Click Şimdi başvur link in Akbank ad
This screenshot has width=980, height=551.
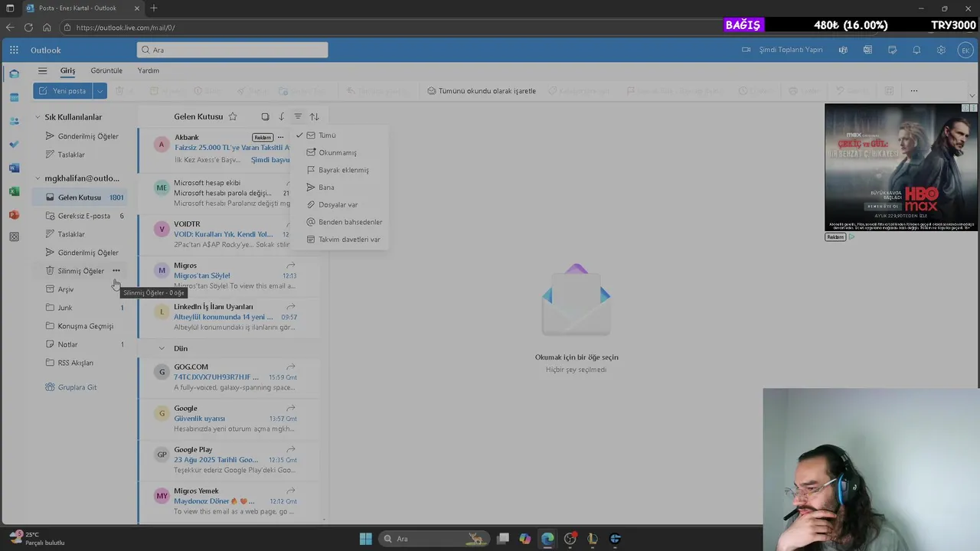pyautogui.click(x=270, y=160)
